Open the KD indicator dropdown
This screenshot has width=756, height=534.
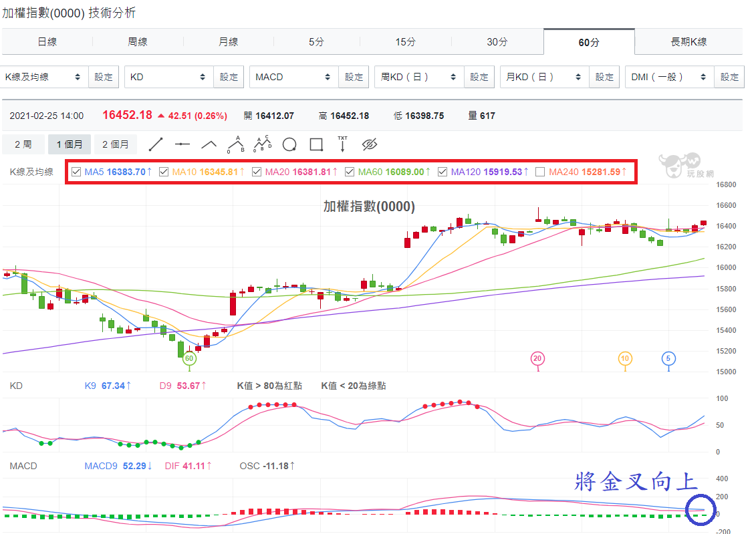point(168,77)
